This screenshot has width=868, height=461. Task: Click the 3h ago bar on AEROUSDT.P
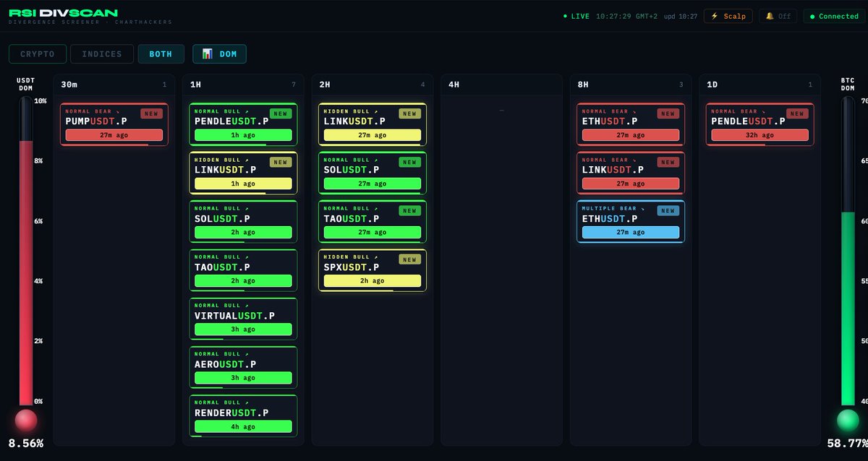tap(243, 378)
